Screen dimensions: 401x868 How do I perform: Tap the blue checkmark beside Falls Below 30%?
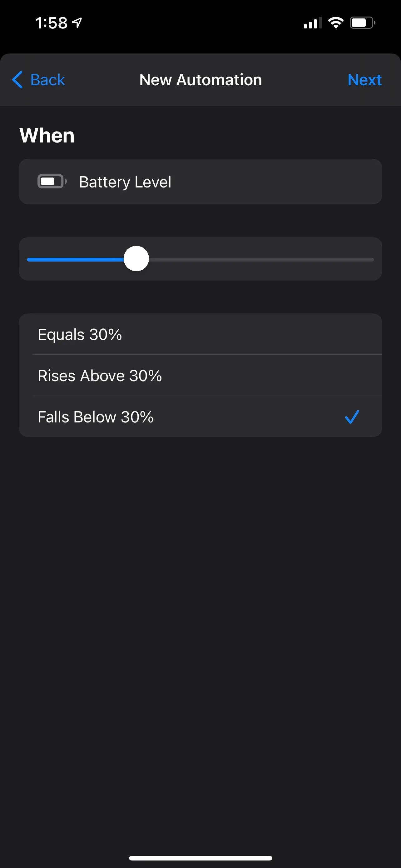pos(353,417)
